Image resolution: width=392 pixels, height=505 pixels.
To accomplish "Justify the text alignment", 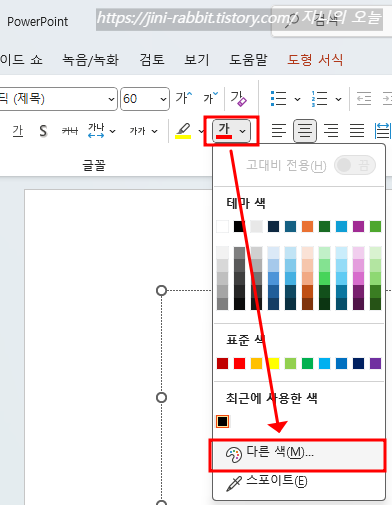I will coord(357,131).
